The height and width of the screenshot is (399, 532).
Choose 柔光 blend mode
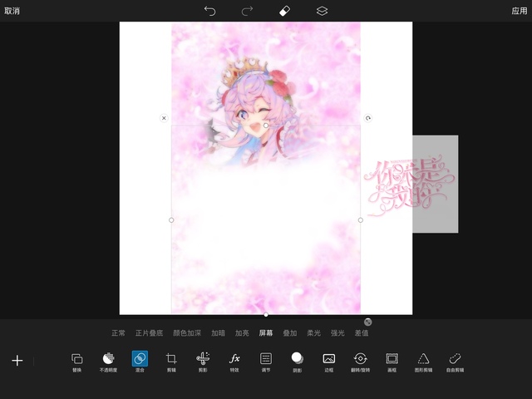tap(313, 333)
